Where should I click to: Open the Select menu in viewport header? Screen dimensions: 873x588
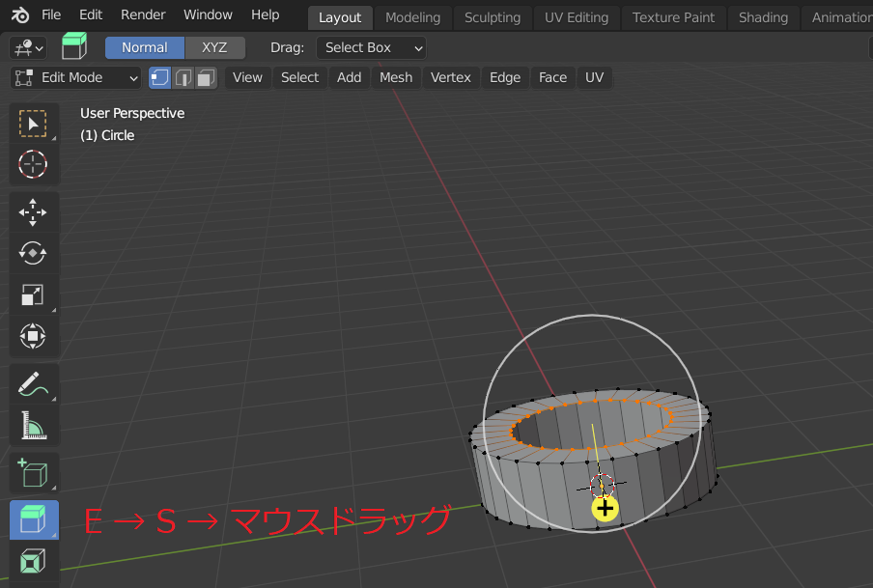(x=299, y=78)
